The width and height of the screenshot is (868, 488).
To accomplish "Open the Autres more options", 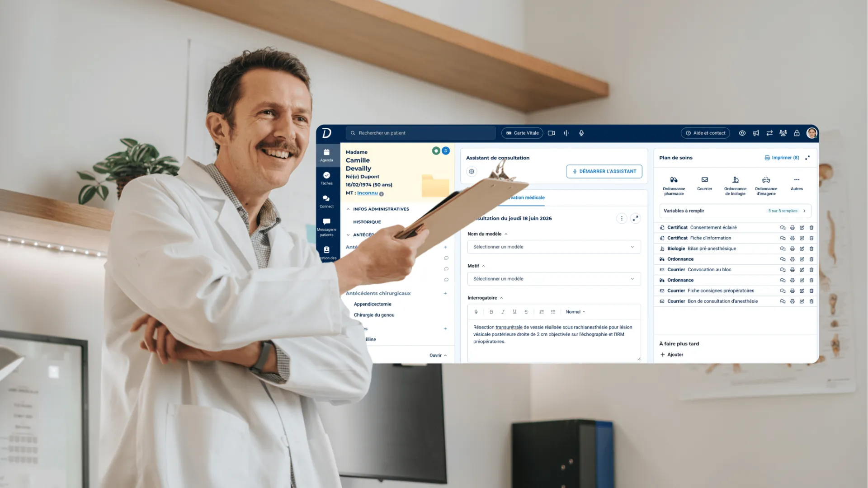I will [797, 183].
